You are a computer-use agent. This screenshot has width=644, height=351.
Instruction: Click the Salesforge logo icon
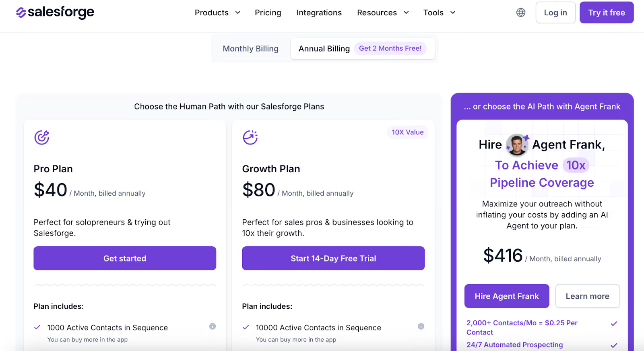click(x=19, y=12)
